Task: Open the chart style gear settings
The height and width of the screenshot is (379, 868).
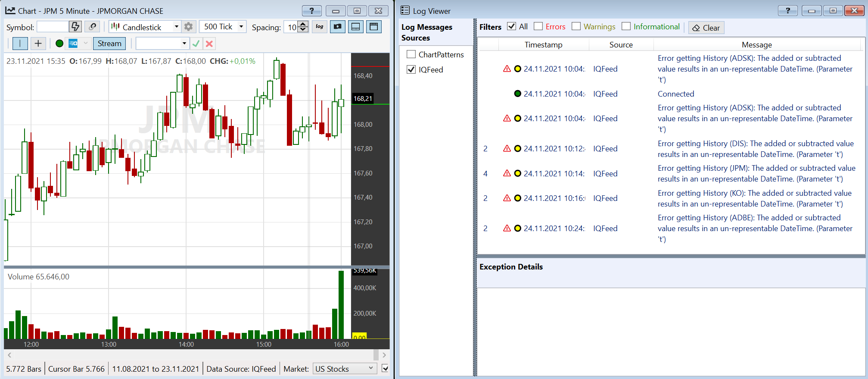Action: pos(188,27)
